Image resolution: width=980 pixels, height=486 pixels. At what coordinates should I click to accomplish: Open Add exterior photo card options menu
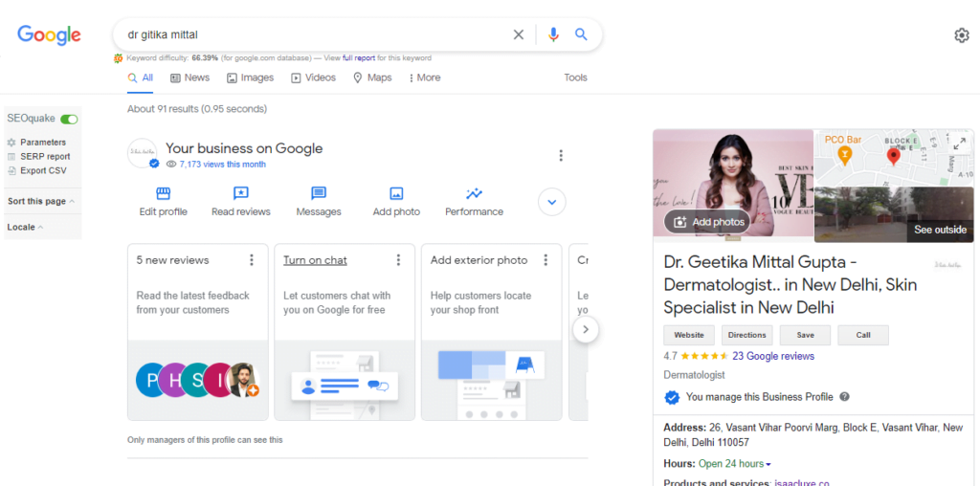click(x=545, y=260)
